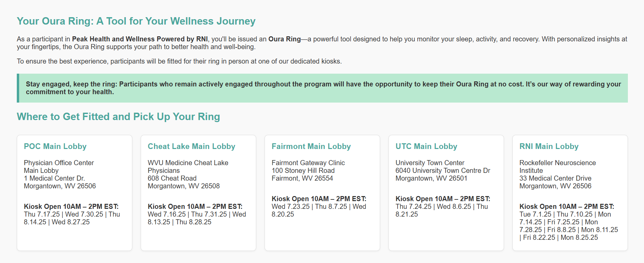Click the RNI kiosk dates list

569,226
